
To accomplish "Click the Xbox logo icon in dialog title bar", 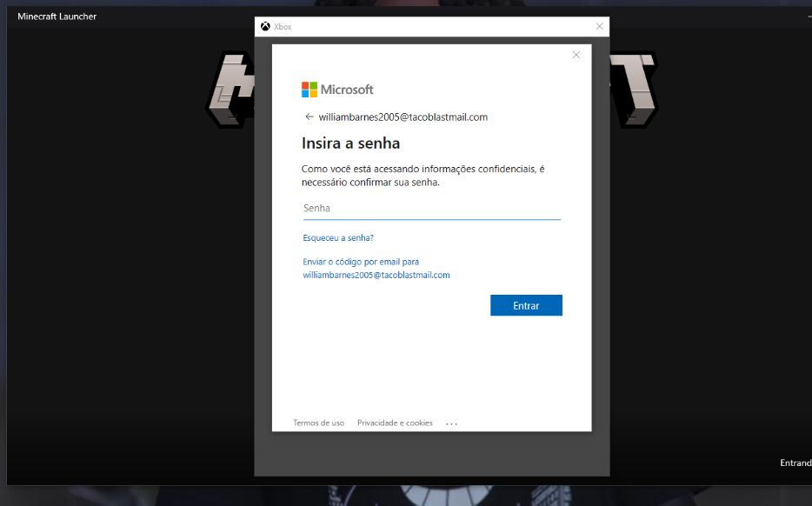I will (265, 26).
